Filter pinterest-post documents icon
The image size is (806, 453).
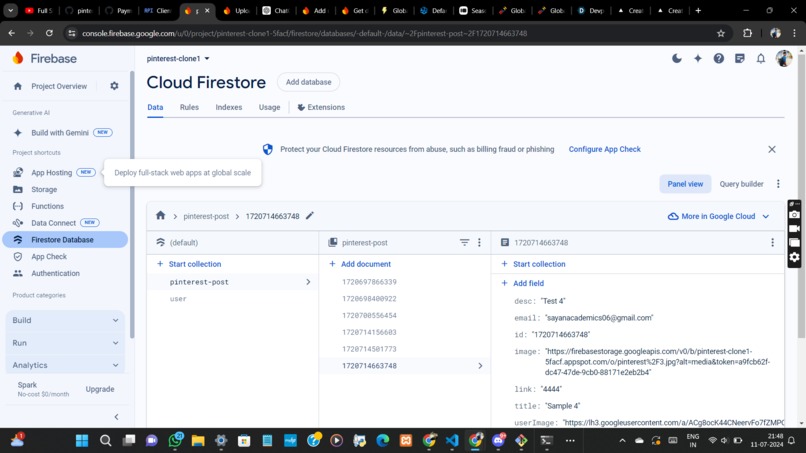coord(464,242)
